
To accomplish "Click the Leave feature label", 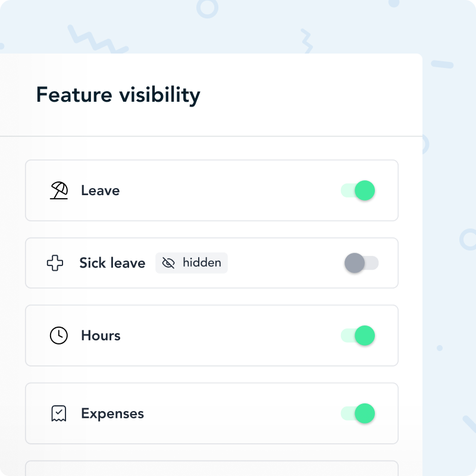I will pyautogui.click(x=100, y=190).
